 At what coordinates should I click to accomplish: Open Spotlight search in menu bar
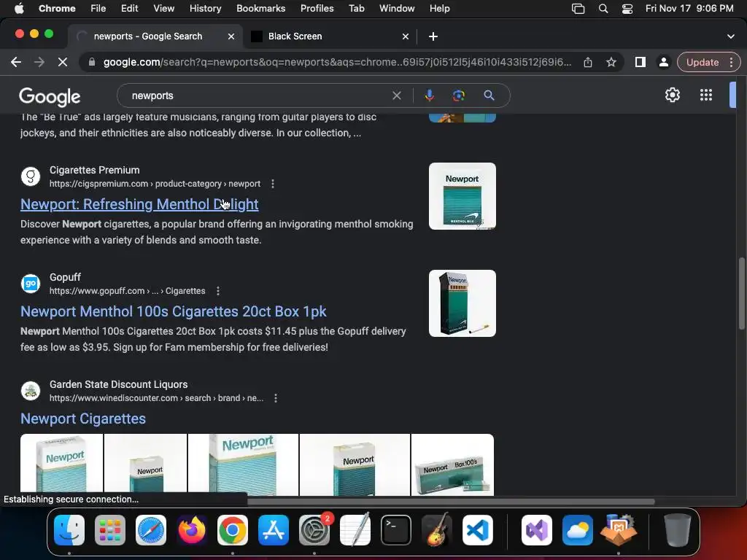tap(603, 8)
